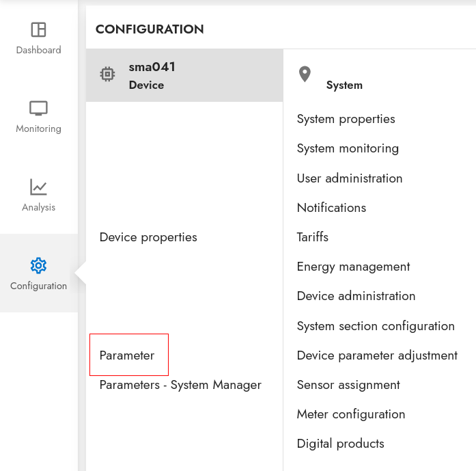The image size is (476, 471).
Task: Click the Dashboard layout icon
Action: (38, 29)
